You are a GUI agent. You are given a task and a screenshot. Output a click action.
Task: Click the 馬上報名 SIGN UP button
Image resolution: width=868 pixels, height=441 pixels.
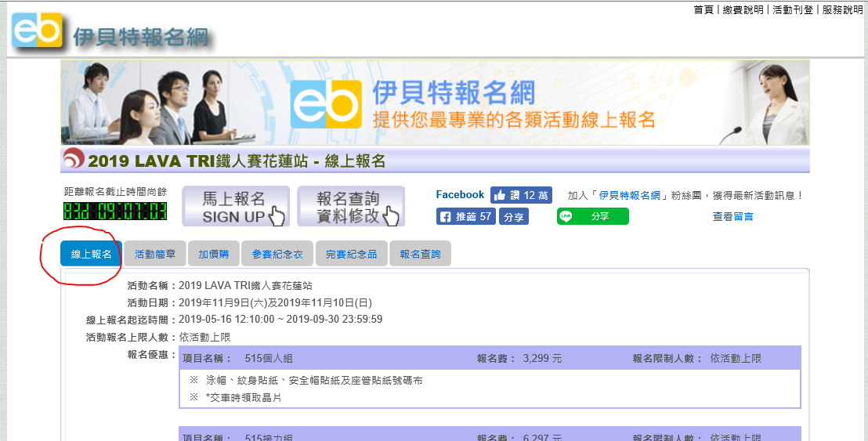(x=236, y=207)
